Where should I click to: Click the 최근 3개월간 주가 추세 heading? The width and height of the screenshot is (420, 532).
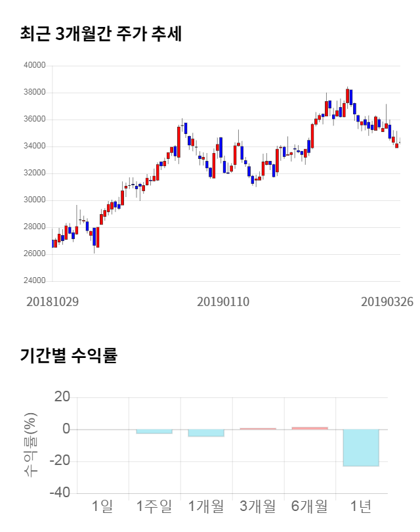(x=101, y=34)
